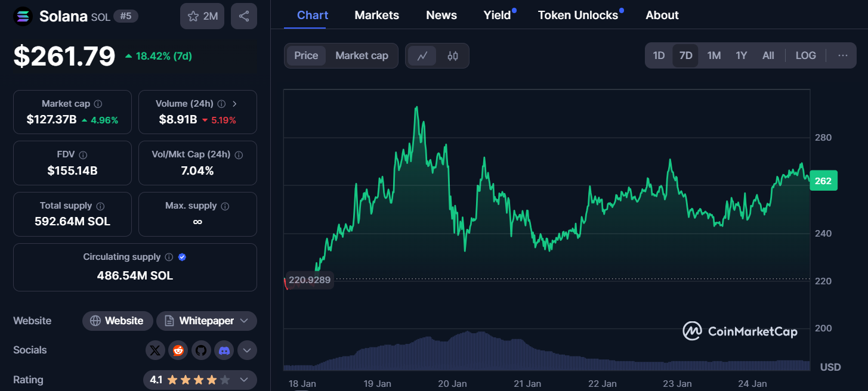Viewport: 868px width, 391px height.
Task: Set chart range to 1D
Action: 659,55
